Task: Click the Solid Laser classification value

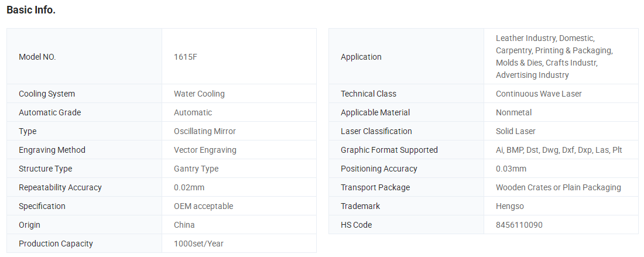Action: 515,131
